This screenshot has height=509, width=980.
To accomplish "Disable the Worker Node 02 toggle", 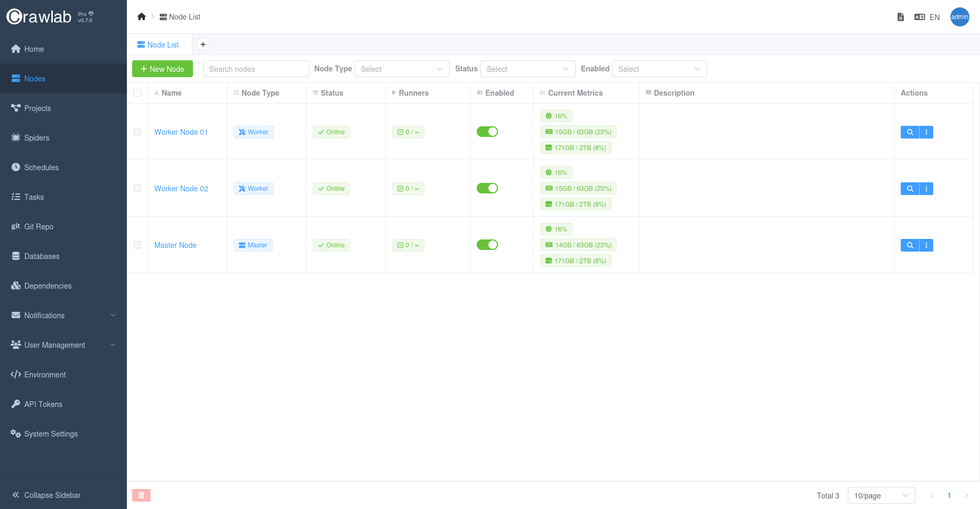I will pos(487,188).
